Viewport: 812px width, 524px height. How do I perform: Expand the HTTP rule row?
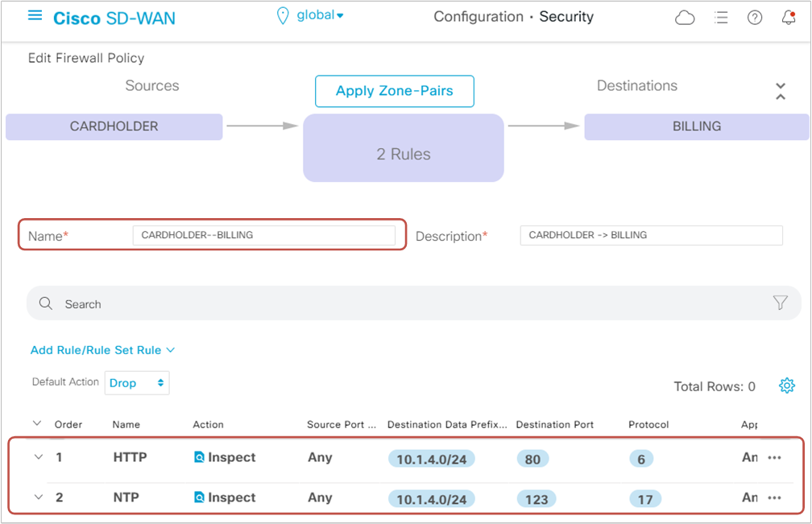tap(38, 457)
